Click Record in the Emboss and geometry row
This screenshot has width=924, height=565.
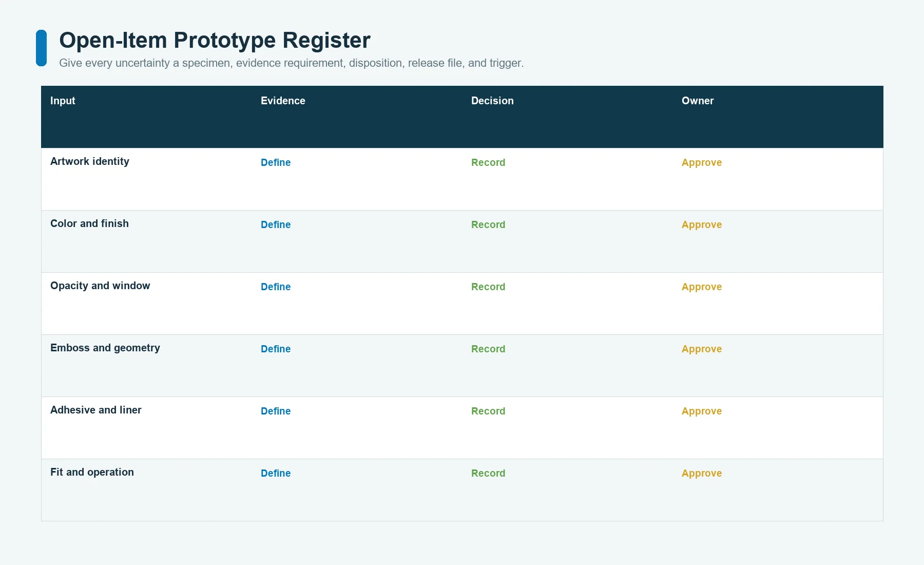(x=488, y=349)
